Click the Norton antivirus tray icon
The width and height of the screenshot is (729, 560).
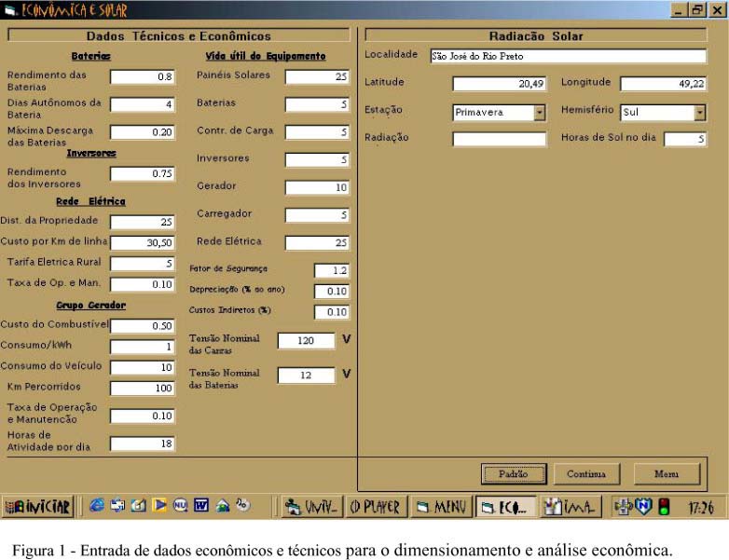(643, 507)
